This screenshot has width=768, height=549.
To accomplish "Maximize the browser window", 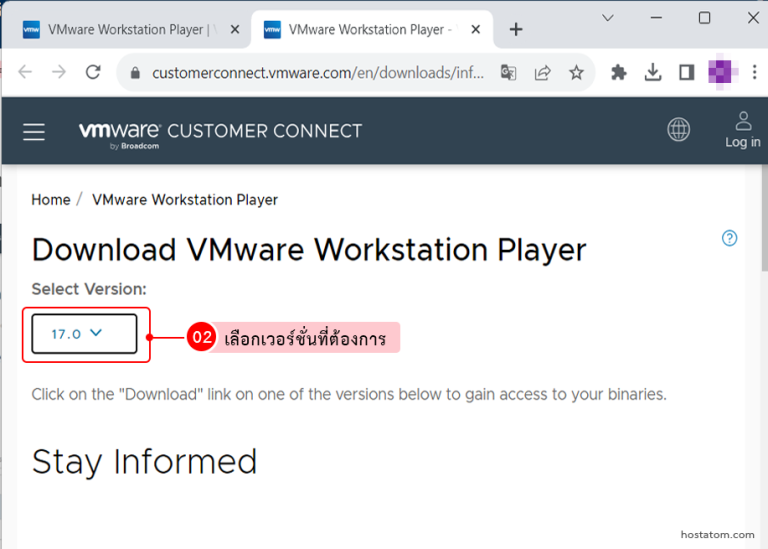I will [704, 18].
